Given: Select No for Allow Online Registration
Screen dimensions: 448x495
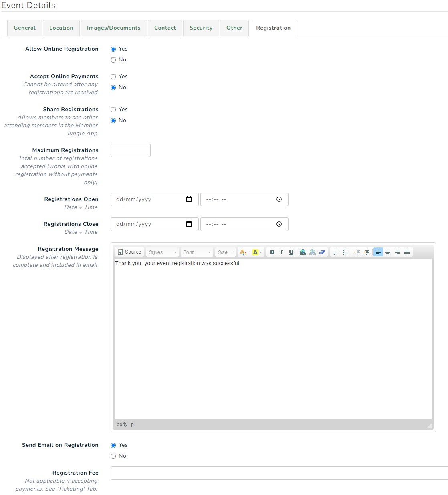Looking at the screenshot, I should click(x=113, y=59).
